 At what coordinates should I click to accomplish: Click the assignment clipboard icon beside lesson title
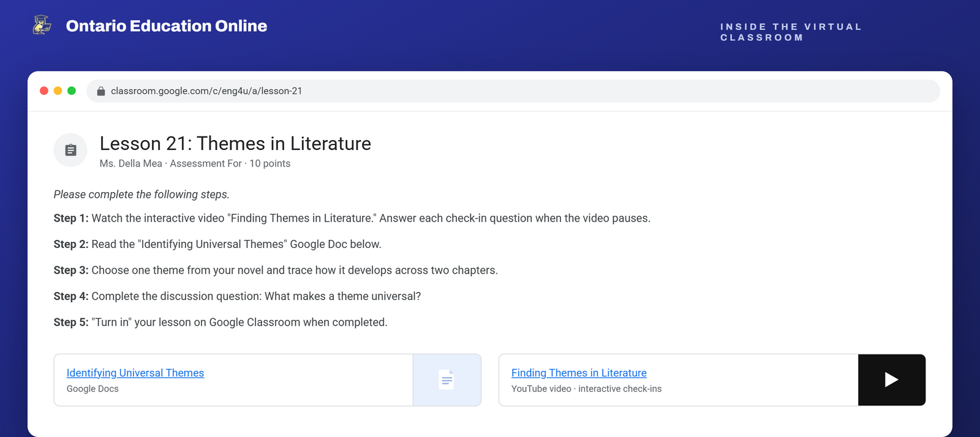[x=70, y=150]
